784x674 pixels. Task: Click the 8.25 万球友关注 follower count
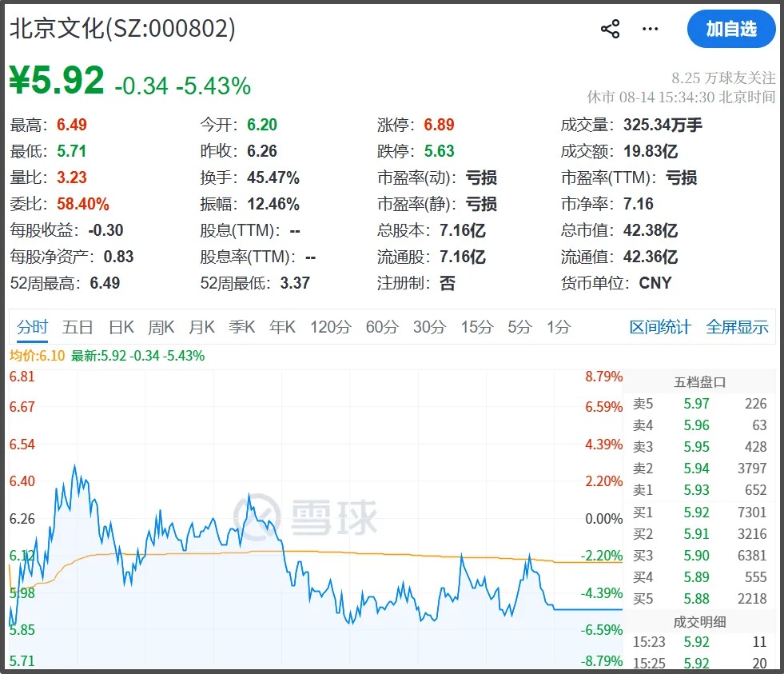[723, 78]
